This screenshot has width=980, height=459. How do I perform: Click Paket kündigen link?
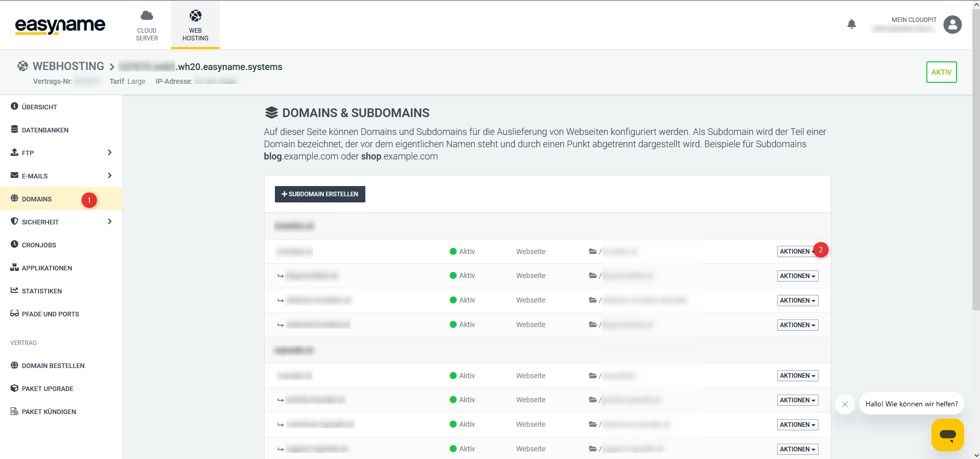pyautogui.click(x=49, y=411)
